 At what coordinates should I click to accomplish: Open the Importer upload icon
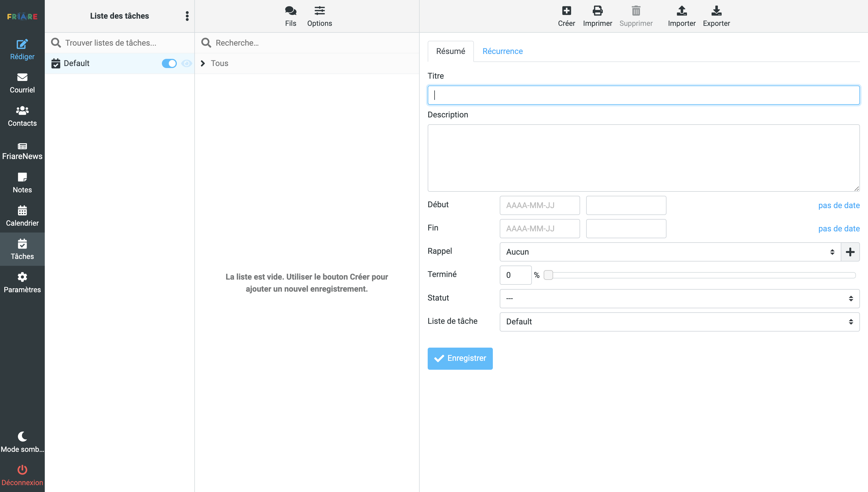tap(681, 11)
